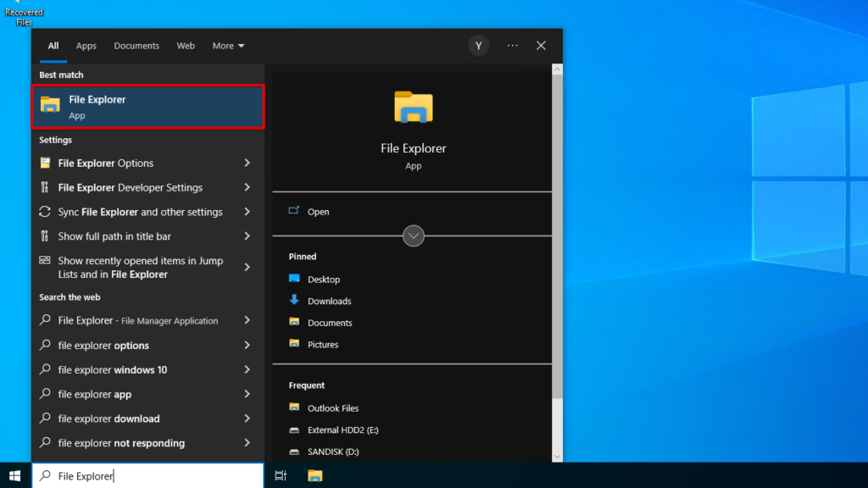Open the Y account avatar menu
The height and width of the screenshot is (488, 868).
(x=478, y=45)
